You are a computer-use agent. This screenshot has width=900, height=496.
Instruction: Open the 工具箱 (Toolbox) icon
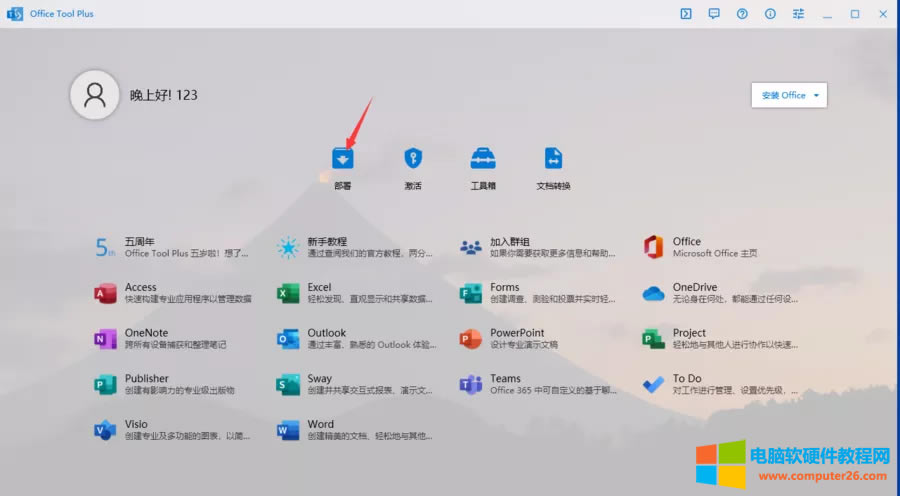click(x=484, y=159)
